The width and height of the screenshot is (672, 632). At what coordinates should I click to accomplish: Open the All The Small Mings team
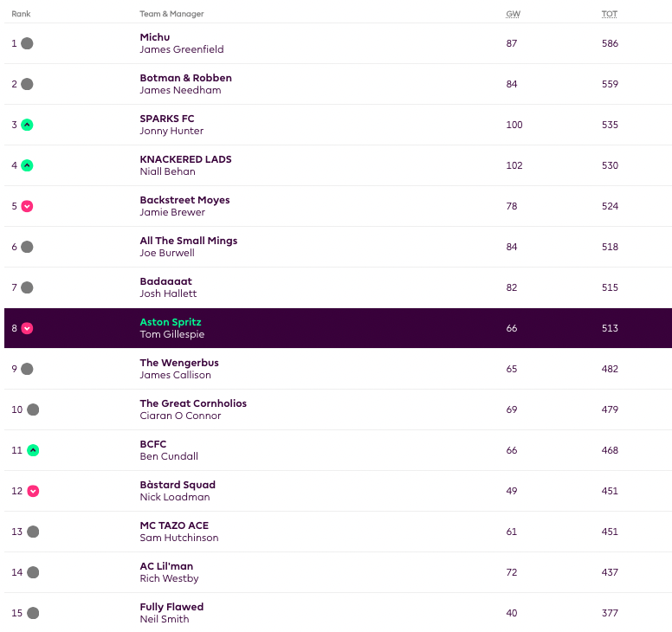(188, 241)
